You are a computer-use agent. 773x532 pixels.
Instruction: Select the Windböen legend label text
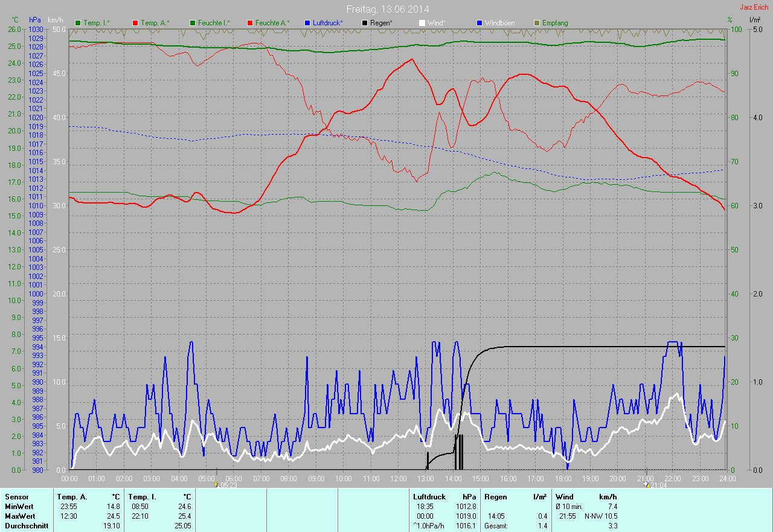tap(500, 23)
